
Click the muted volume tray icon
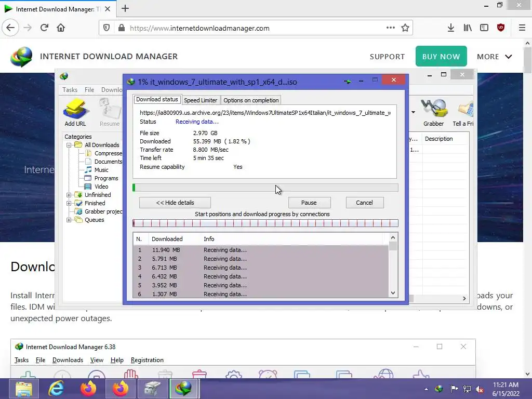pyautogui.click(x=480, y=389)
